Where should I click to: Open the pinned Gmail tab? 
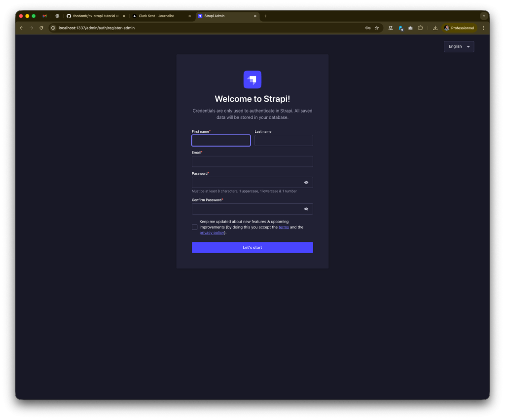[x=44, y=16]
